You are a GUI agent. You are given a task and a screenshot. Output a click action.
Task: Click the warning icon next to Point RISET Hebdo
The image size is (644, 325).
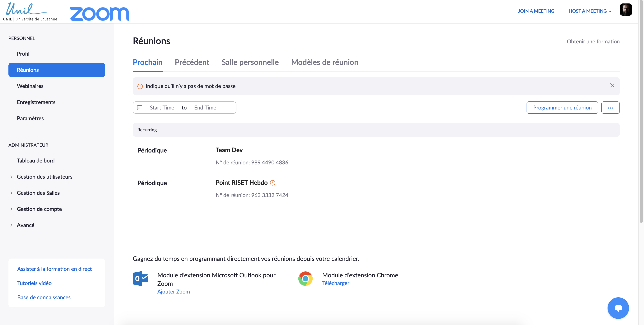pos(273,183)
